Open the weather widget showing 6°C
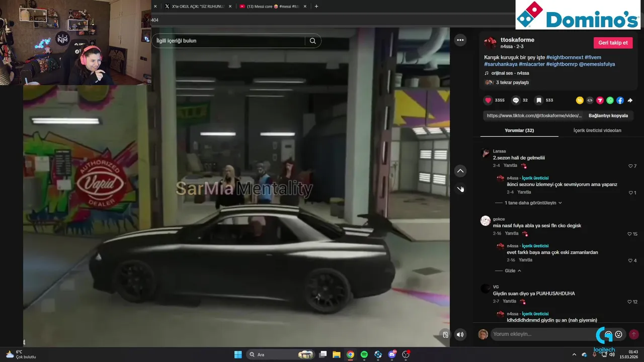644x362 pixels. click(x=21, y=354)
